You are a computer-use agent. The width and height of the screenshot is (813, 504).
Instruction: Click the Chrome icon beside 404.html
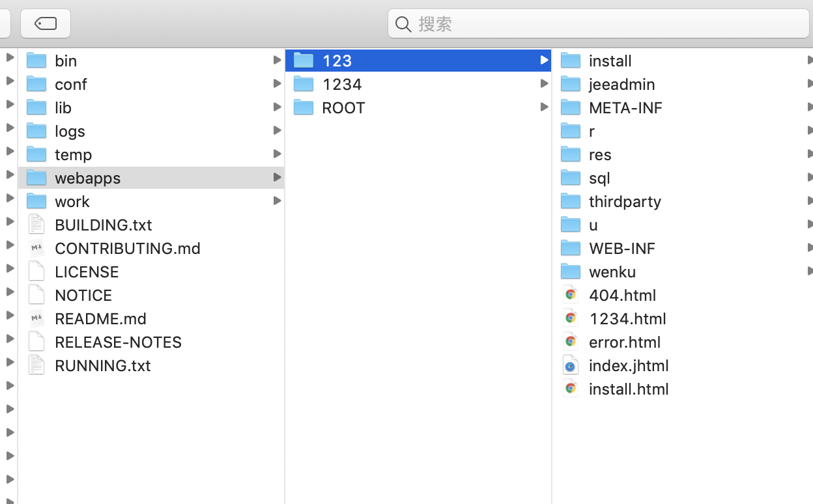tap(571, 295)
